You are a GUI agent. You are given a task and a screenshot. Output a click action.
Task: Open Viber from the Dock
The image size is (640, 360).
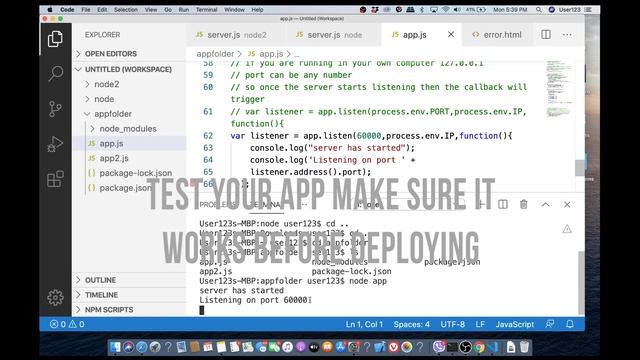439,347
